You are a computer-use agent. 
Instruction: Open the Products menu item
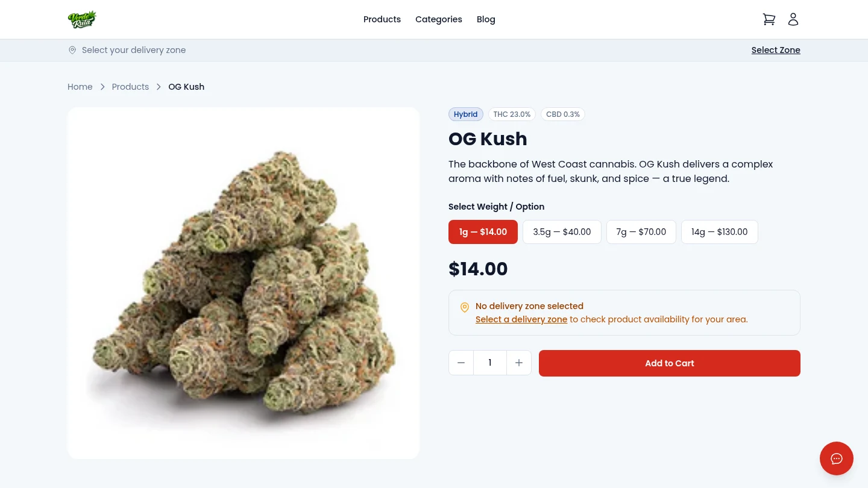coord(382,19)
